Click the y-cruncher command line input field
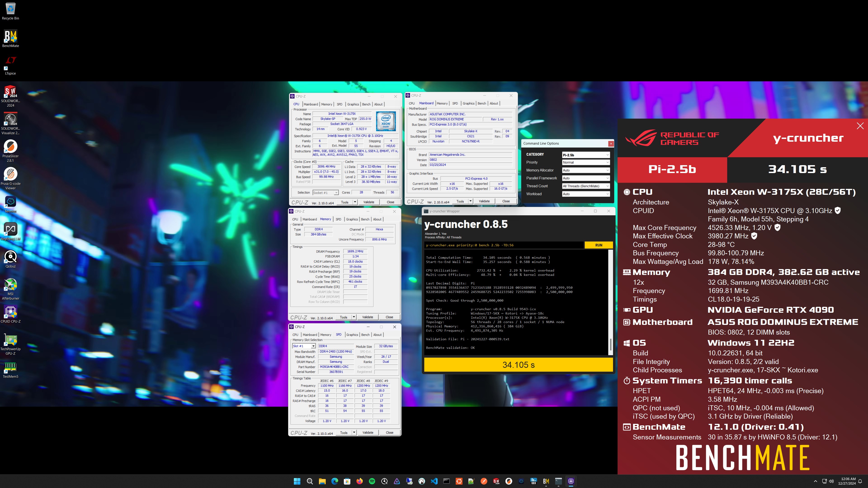The width and height of the screenshot is (868, 488). (504, 245)
